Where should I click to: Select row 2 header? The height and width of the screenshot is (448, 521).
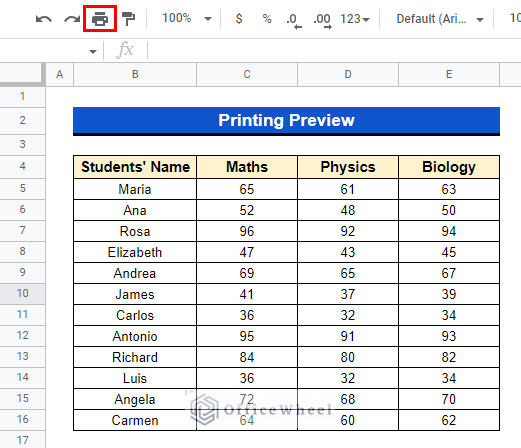22,120
